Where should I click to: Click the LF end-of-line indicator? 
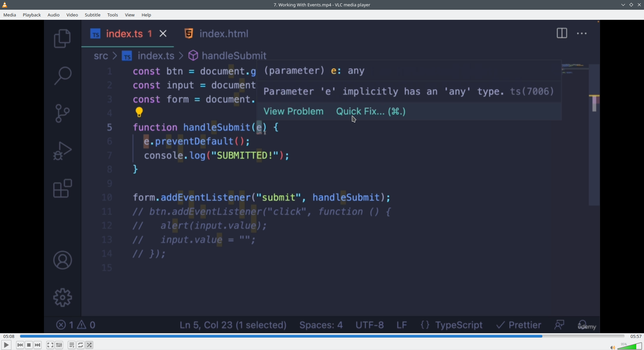(x=402, y=325)
